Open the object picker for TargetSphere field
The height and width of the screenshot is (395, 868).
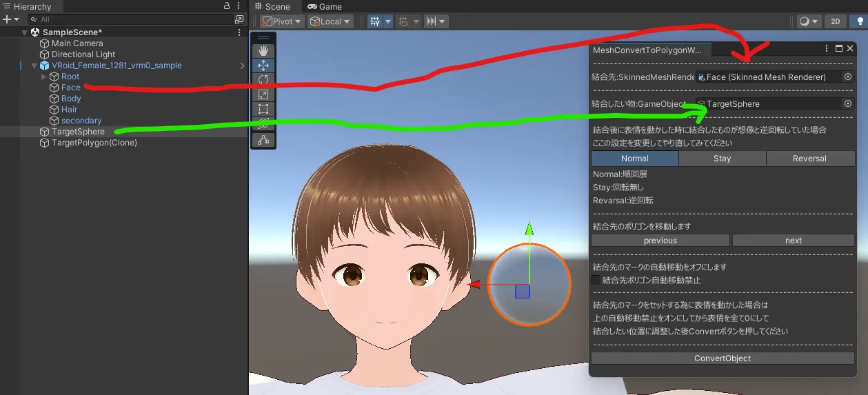848,104
